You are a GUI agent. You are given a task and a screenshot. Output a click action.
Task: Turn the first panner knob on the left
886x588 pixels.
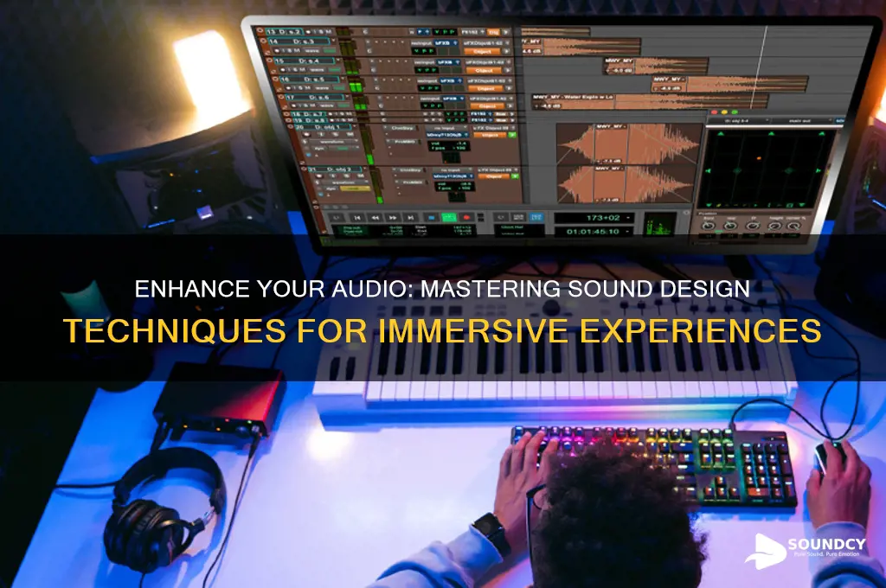pos(709,226)
